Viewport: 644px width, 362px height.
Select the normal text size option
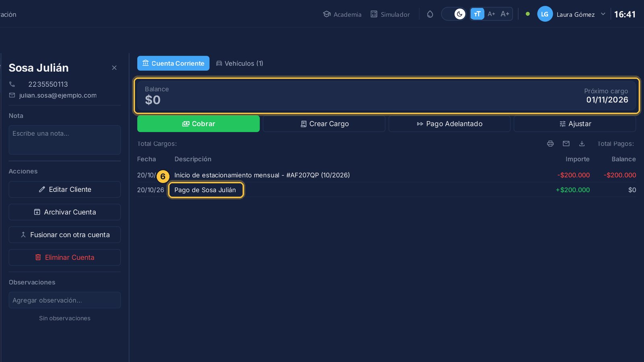[477, 14]
